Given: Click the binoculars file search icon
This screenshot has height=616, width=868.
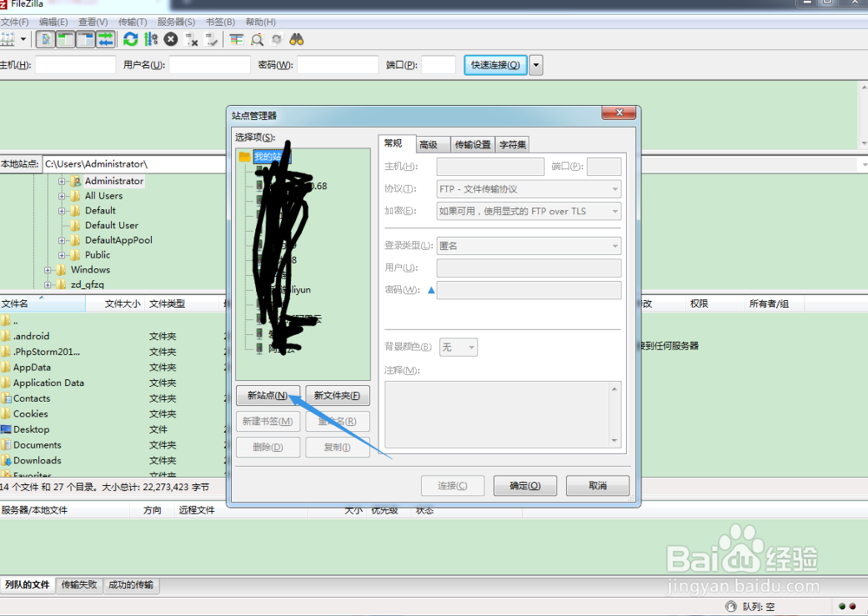Looking at the screenshot, I should coord(297,39).
